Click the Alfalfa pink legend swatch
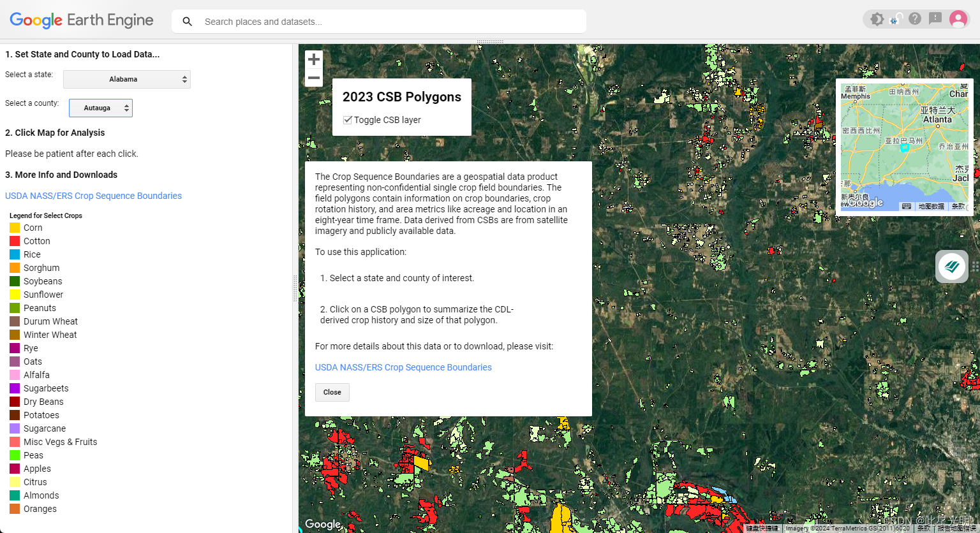The width and height of the screenshot is (980, 533). [15, 375]
